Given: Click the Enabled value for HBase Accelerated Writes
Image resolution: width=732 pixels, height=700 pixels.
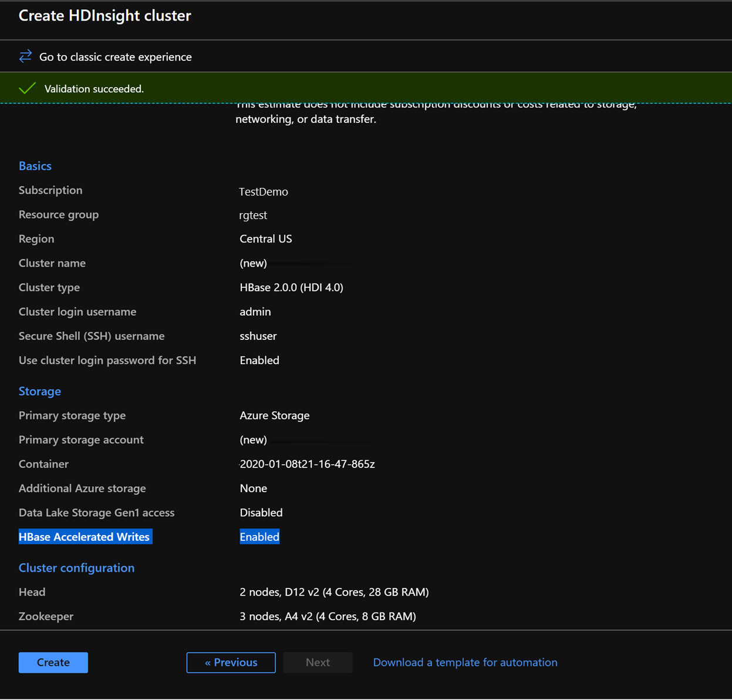Looking at the screenshot, I should tap(259, 536).
